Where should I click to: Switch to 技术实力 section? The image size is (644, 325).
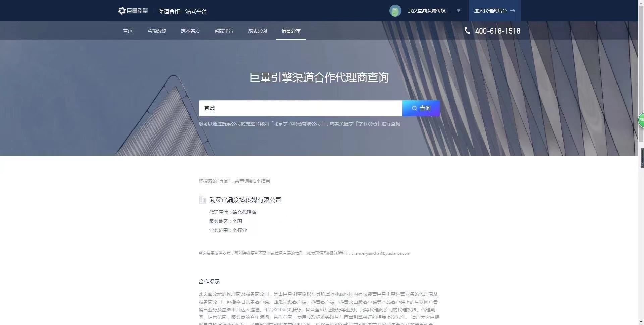(190, 31)
